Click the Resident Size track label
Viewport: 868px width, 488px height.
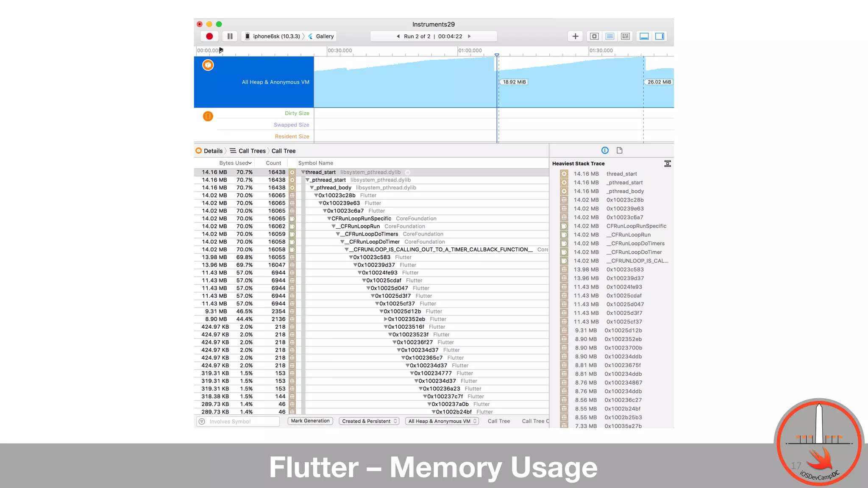[292, 136]
